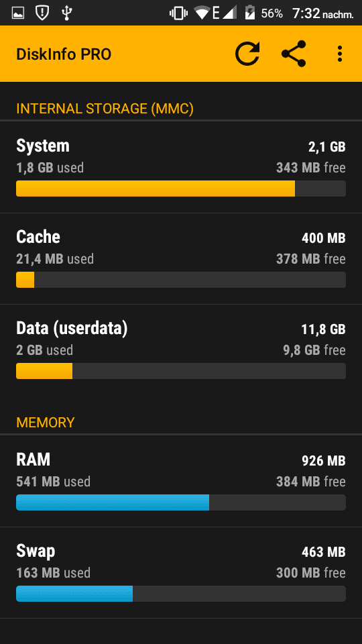Tap the INTERNAL STORAGE (MMC) header

[x=105, y=109]
